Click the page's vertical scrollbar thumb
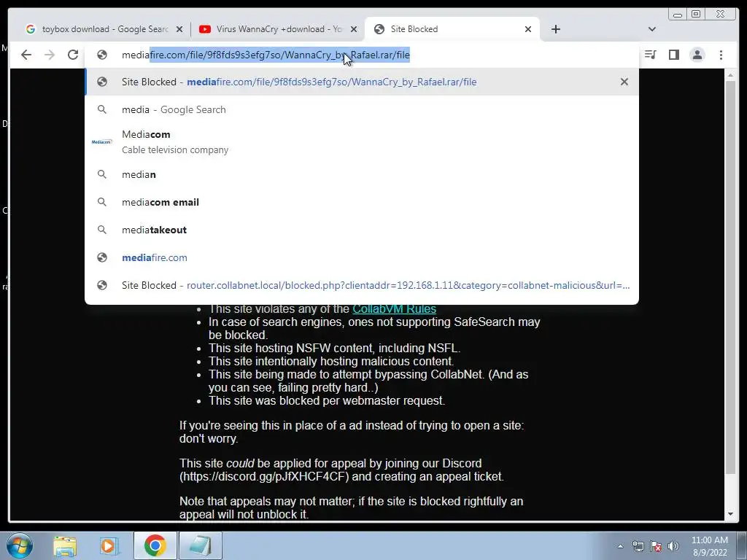747x560 pixels. pos(730,277)
